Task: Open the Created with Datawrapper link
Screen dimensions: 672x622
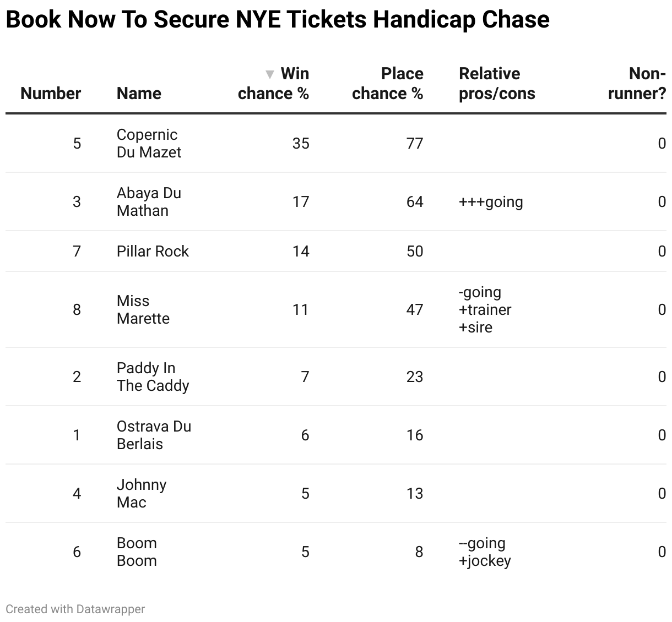Action: click(75, 609)
